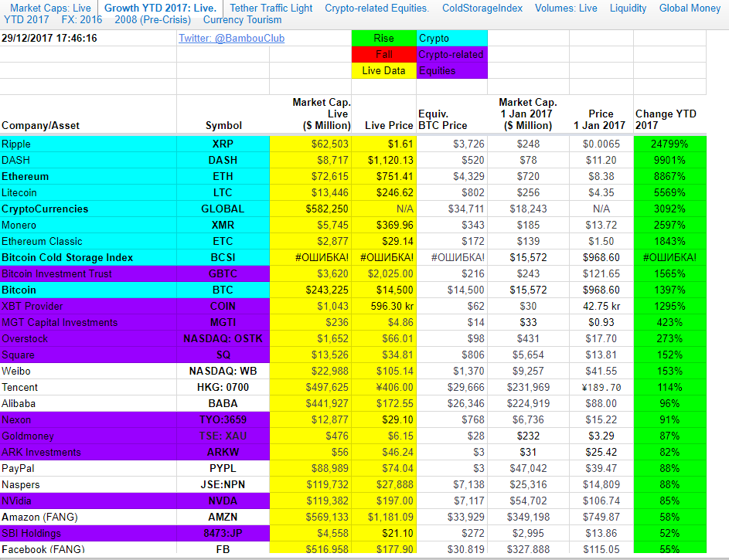Open the FX: 2016 tab
Screen dimensions: 729x560
(x=81, y=19)
